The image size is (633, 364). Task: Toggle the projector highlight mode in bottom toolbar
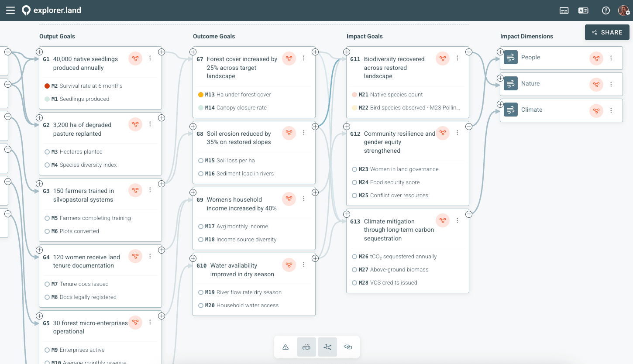pyautogui.click(x=306, y=347)
